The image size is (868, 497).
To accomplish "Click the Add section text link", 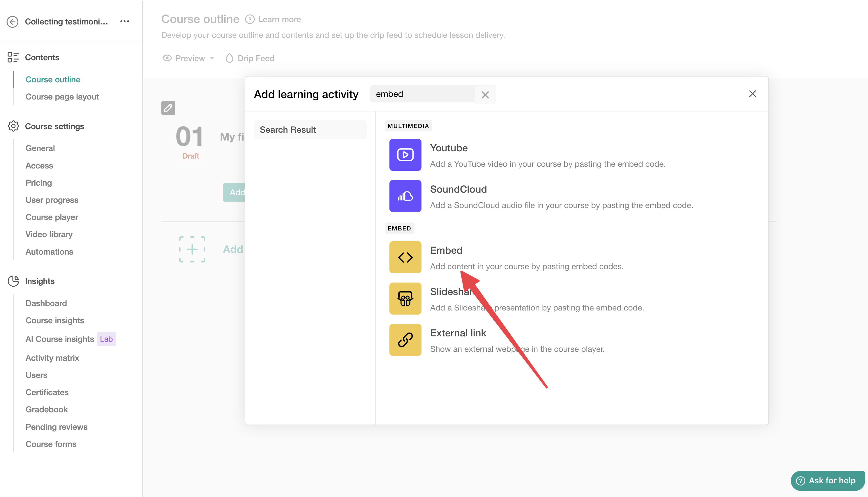I will click(233, 249).
